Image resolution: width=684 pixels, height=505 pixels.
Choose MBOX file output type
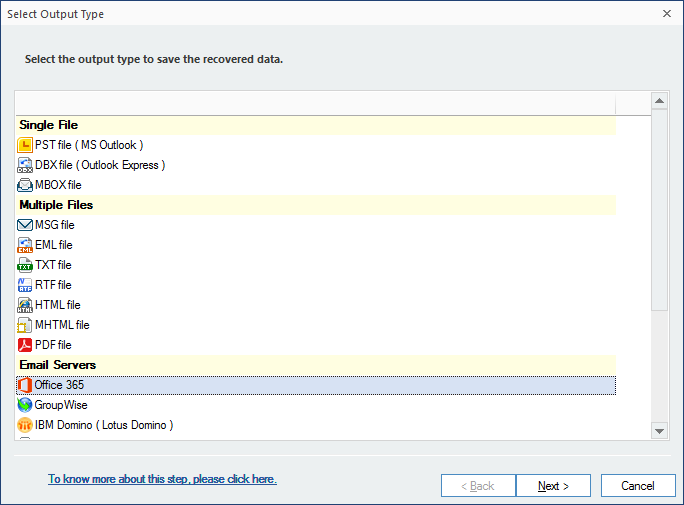(316, 185)
